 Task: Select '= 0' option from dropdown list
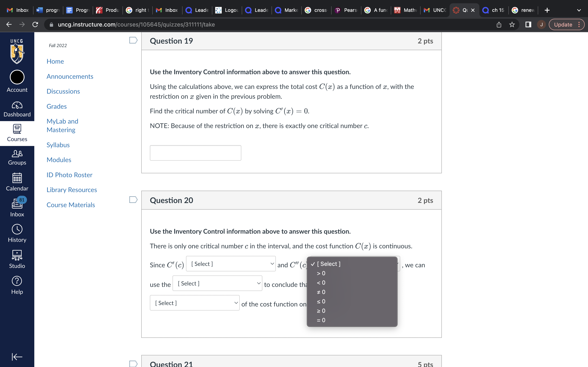(321, 320)
